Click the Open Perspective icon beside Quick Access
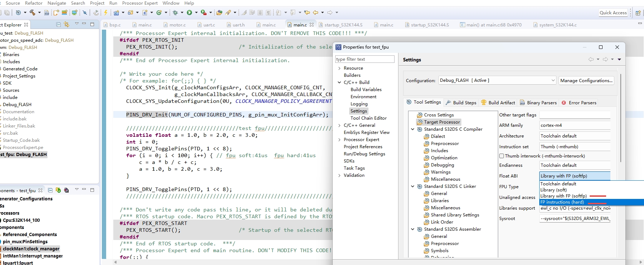644x265 pixels. 638,13
